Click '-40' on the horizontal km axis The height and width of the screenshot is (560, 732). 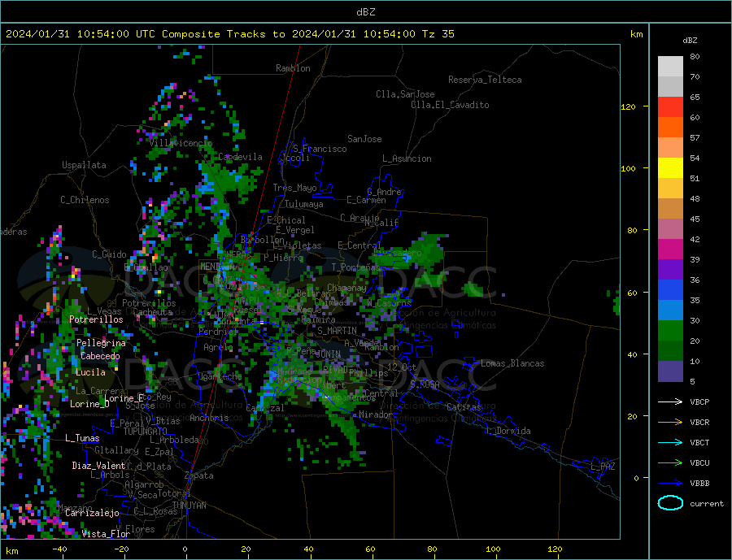pos(59,549)
